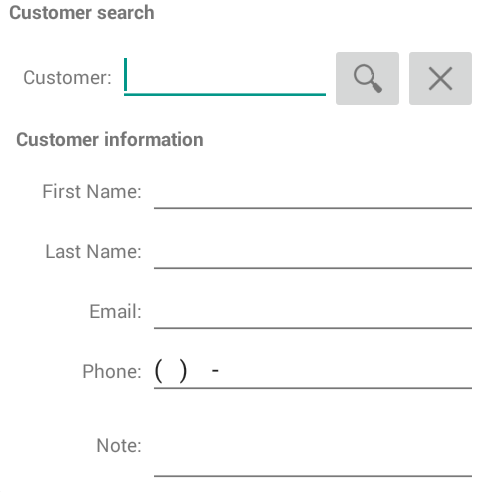Click the teal text cursor in the Customer field

pyautogui.click(x=125, y=75)
